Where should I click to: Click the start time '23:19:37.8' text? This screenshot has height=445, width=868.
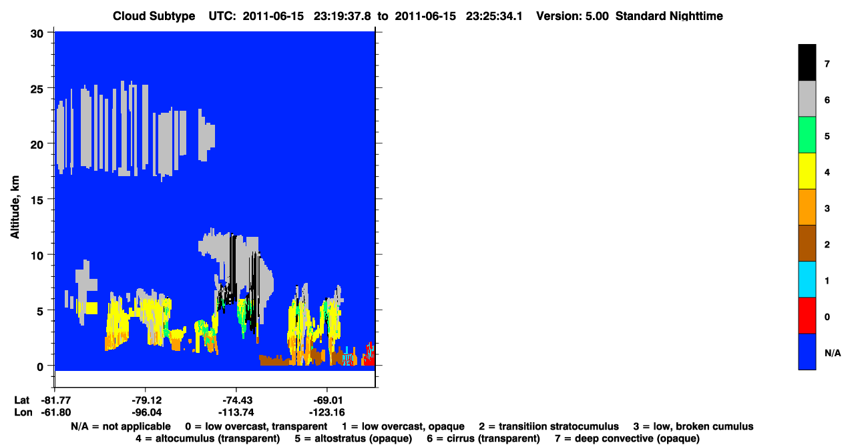(x=344, y=15)
